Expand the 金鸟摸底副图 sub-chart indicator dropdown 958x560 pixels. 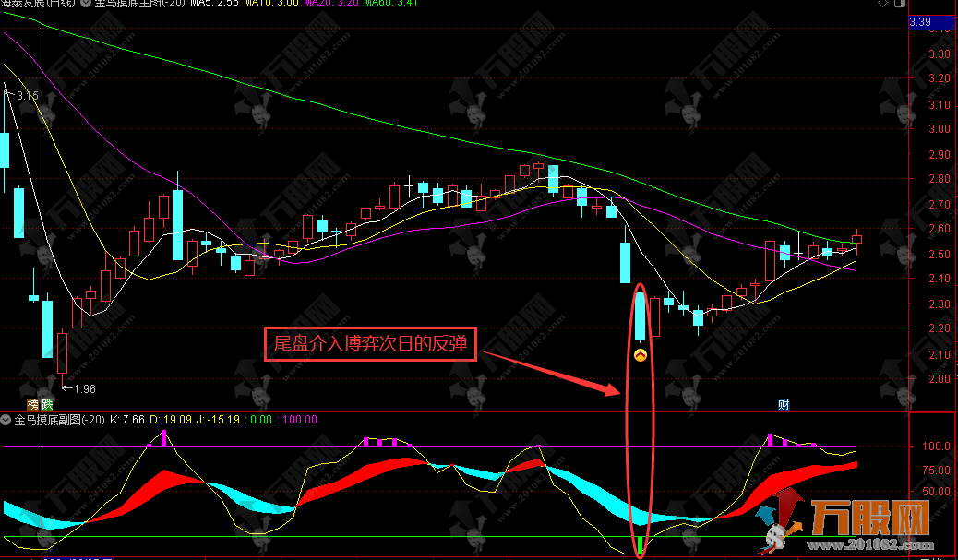coord(6,420)
